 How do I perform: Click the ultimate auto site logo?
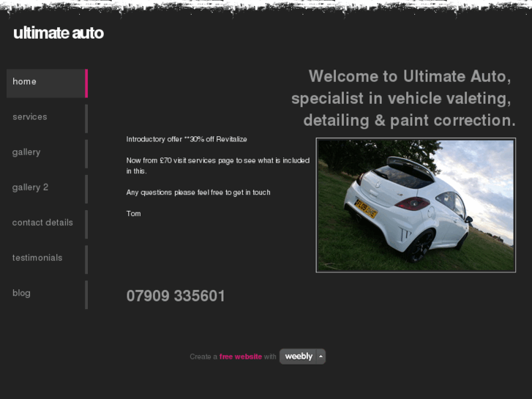point(59,33)
